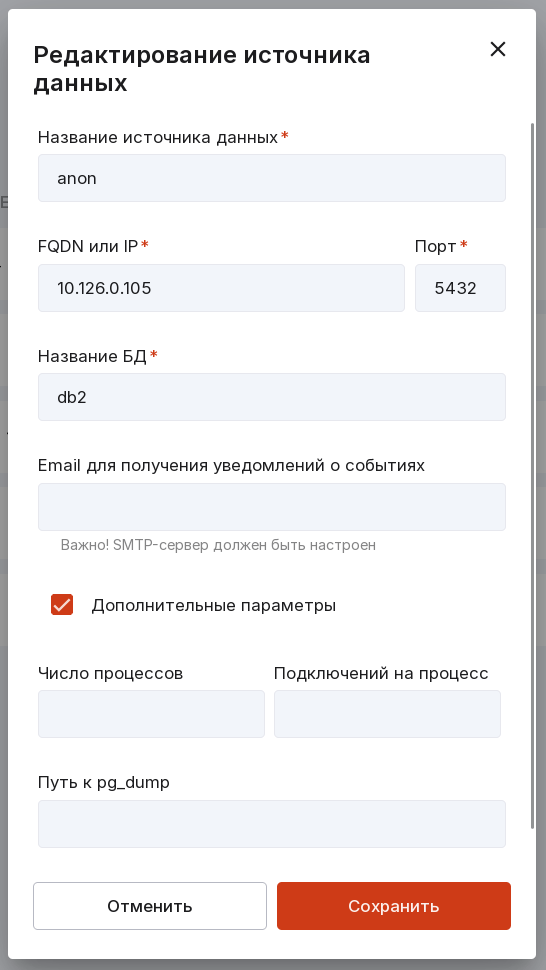Click the Число процессов label
The image size is (546, 970).
click(111, 674)
